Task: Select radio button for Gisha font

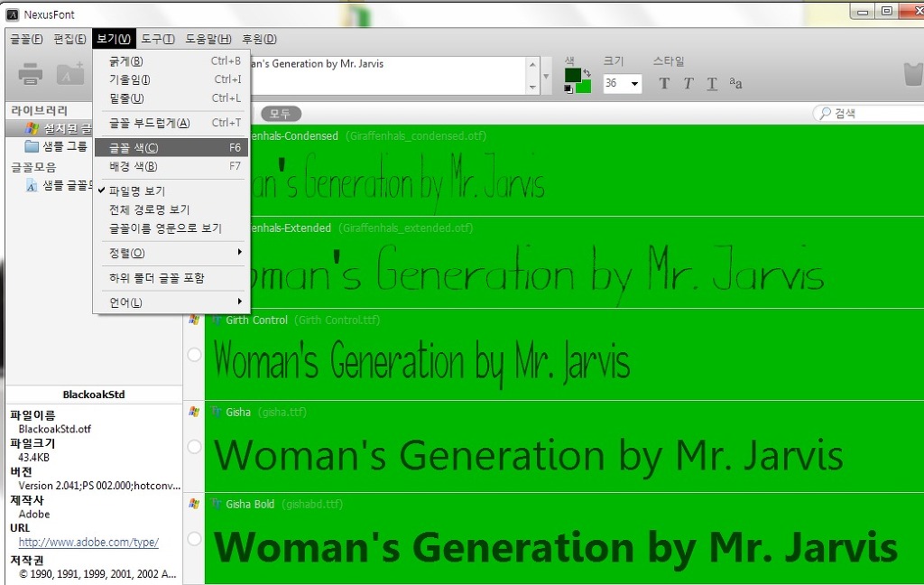Action: pyautogui.click(x=195, y=446)
